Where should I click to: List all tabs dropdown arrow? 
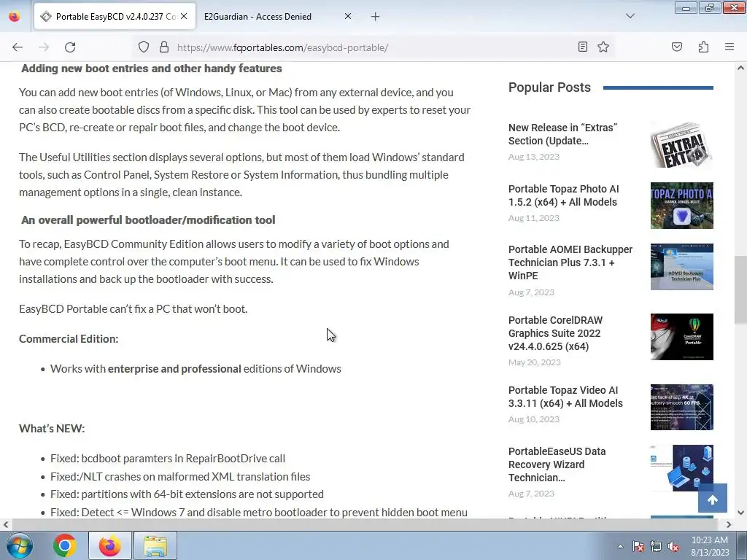pos(630,16)
